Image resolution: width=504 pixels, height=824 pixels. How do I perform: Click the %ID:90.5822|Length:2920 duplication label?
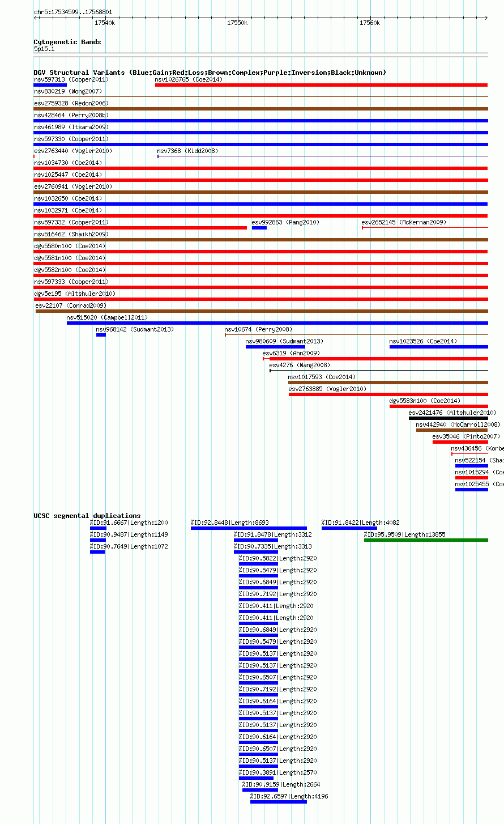(277, 559)
